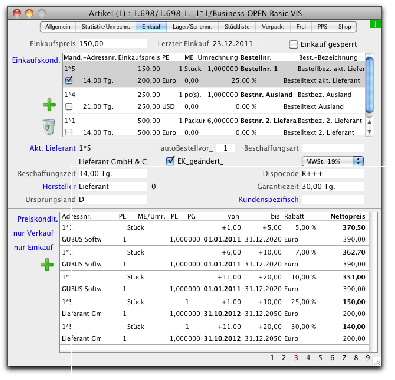This screenshot has height=380, width=395.
Task: Select the price row with Rabatt 10,00 %
Action: click(214, 283)
